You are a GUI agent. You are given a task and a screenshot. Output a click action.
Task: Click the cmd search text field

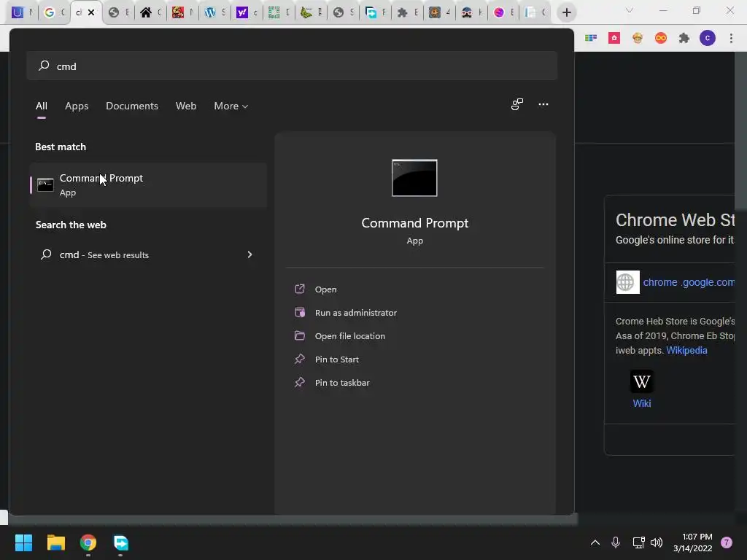pyautogui.click(x=292, y=66)
